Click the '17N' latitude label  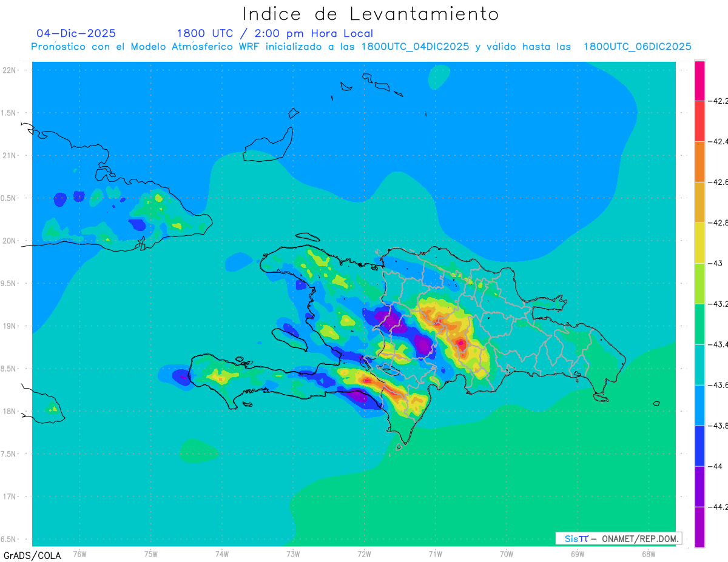[x=10, y=497]
